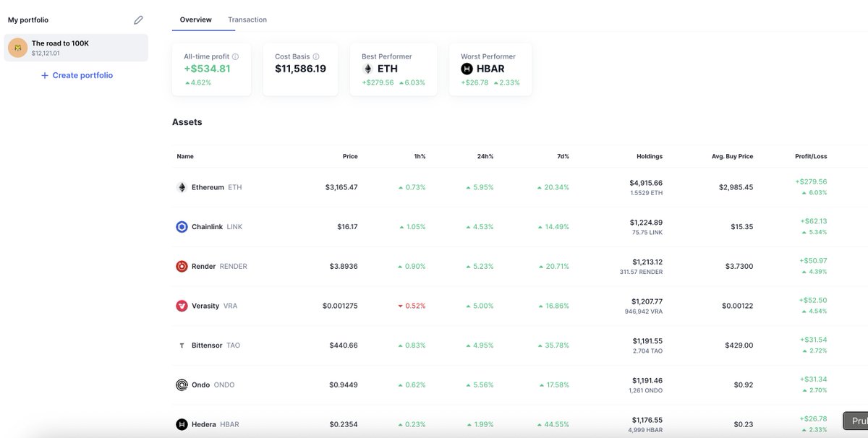This screenshot has height=438, width=868.
Task: Click Bittensor price $440.66
Action: point(344,345)
